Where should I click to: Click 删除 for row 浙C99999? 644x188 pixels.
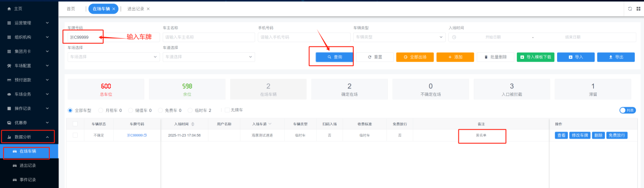coord(598,135)
